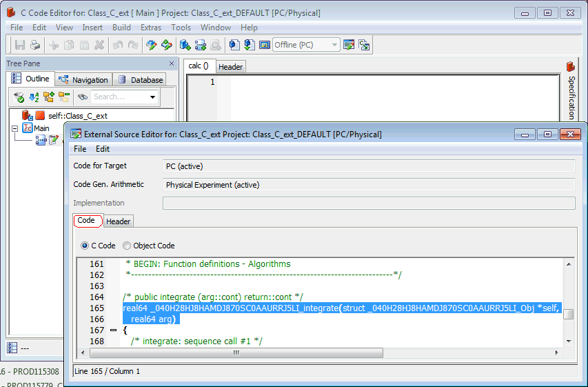Click the generate code pencil icon
Viewport: 588px width, 387px height.
(x=152, y=45)
